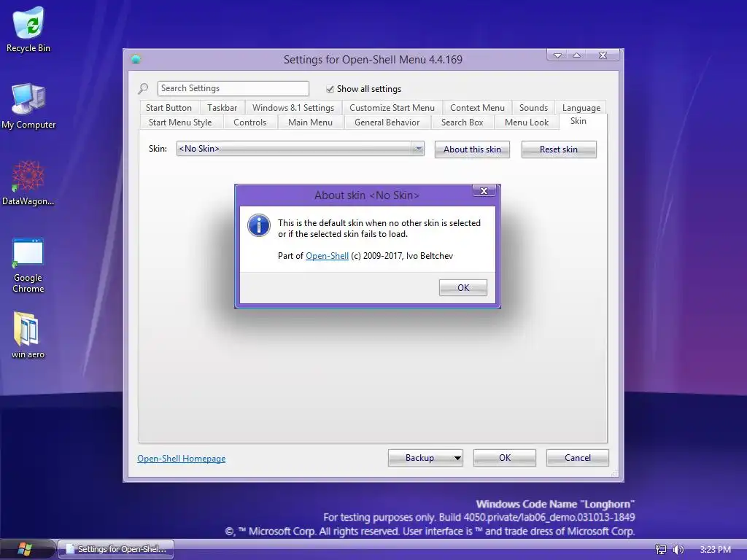Launch the Google Chrome desktop shortcut
Image resolution: width=747 pixels, height=560 pixels.
pos(28,265)
